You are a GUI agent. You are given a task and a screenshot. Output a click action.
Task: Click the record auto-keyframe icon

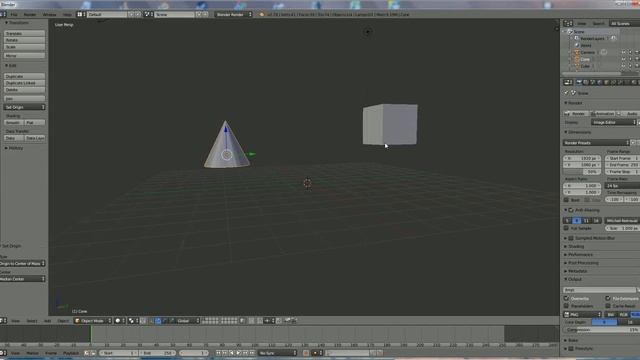click(x=306, y=353)
